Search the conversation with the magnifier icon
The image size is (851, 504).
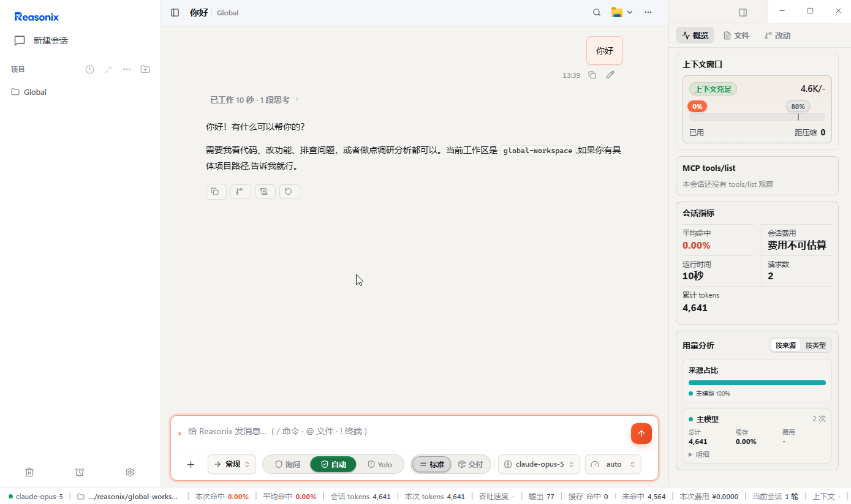pyautogui.click(x=597, y=12)
